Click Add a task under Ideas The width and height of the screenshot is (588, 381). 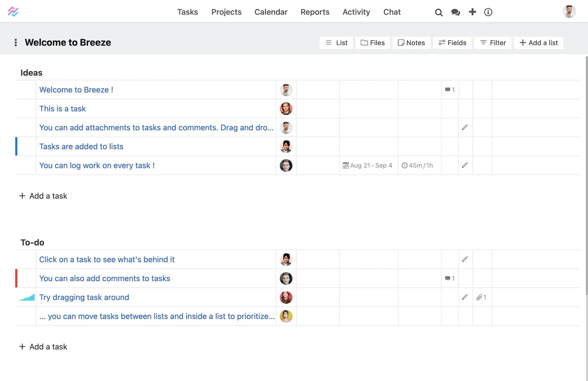click(43, 196)
